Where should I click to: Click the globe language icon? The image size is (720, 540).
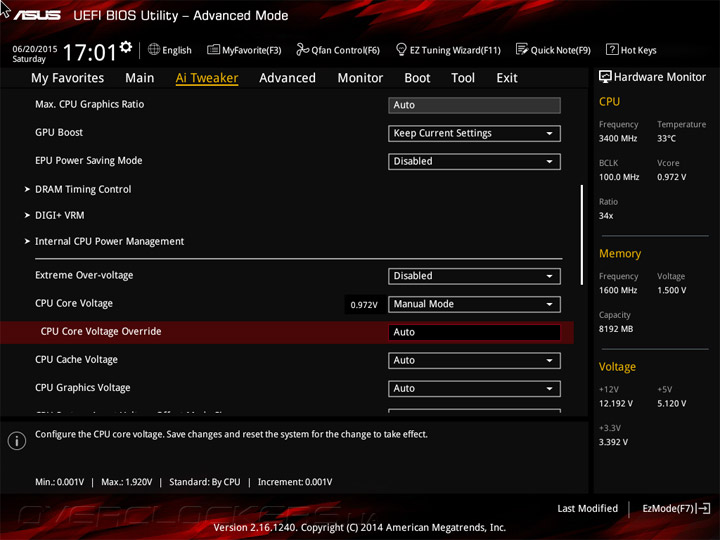click(x=154, y=49)
